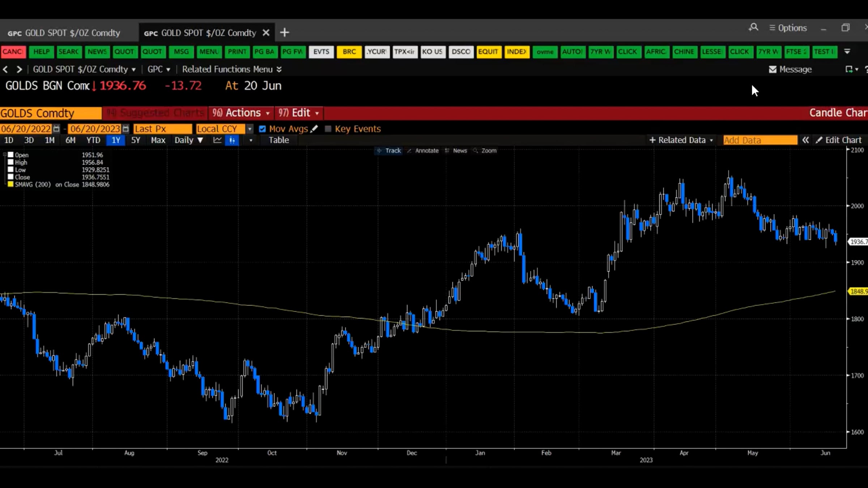
Task: Toggle the SMAVG (200) legend box
Action: point(11,184)
